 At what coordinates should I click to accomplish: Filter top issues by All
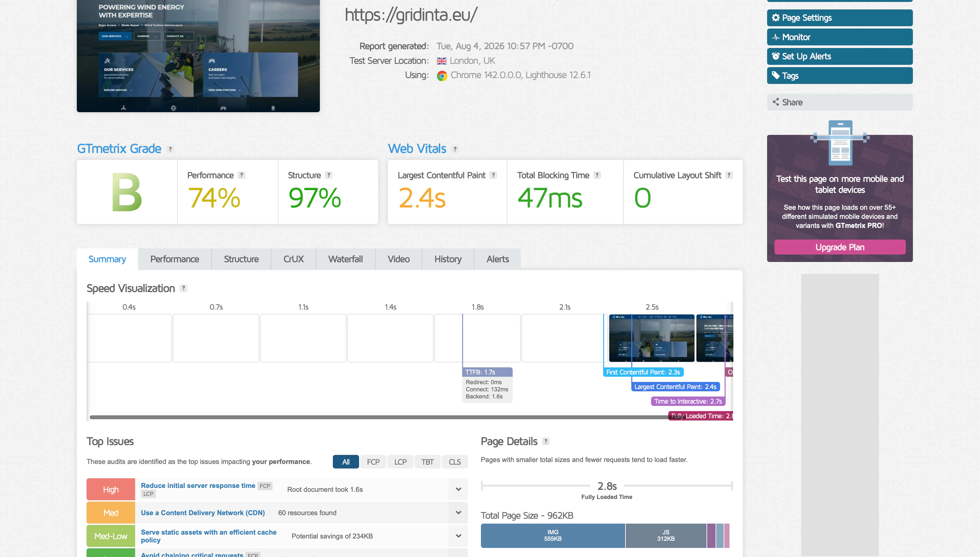click(346, 462)
